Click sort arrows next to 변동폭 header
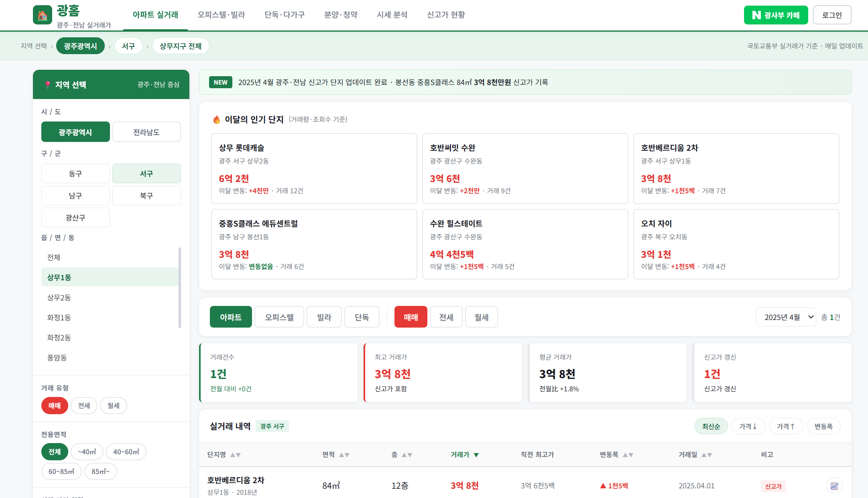Screen dimensions: 868x498 [628, 455]
